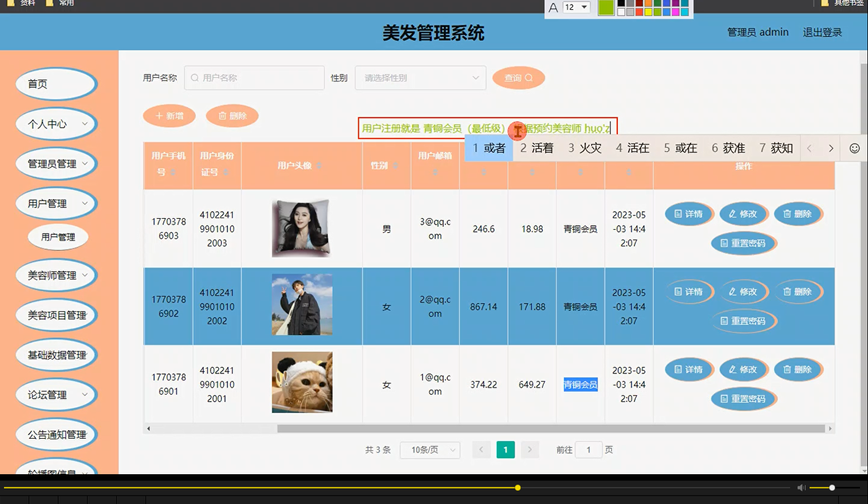Open the 10条/页 page-size dropdown

[x=429, y=450]
